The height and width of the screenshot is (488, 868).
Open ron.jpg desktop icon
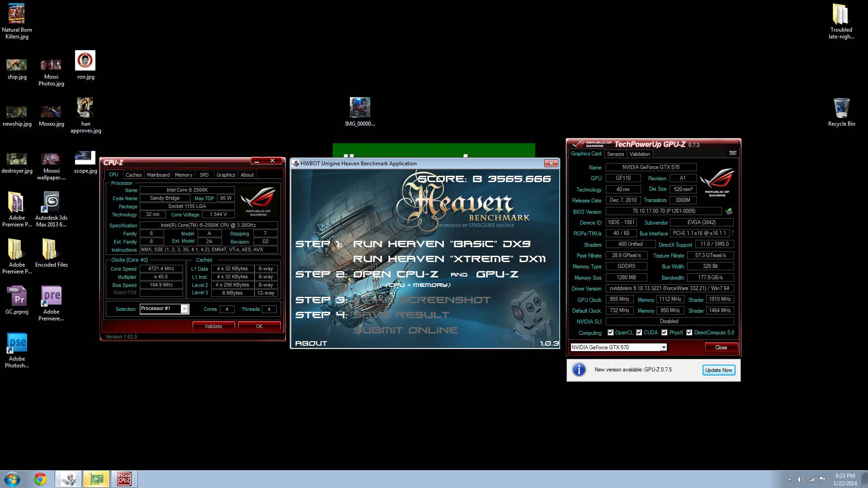pyautogui.click(x=85, y=65)
